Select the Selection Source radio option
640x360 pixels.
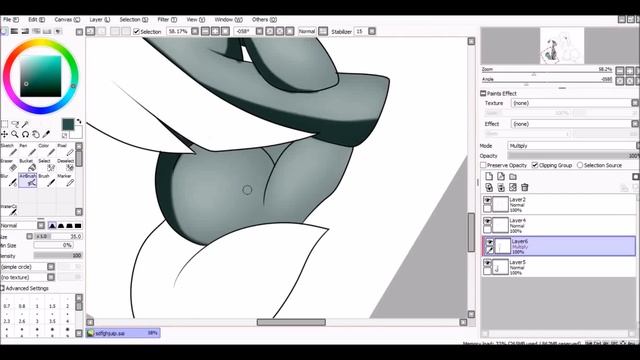[x=580, y=165]
